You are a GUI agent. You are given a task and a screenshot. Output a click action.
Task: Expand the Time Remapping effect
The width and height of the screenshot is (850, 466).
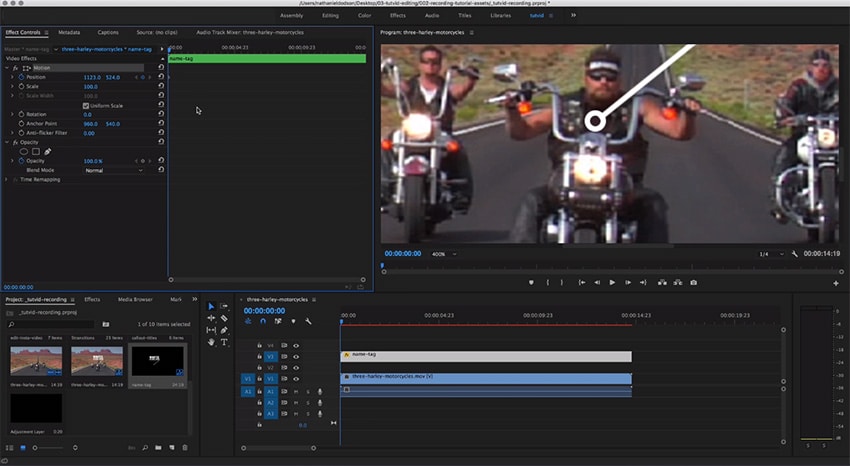coord(8,180)
